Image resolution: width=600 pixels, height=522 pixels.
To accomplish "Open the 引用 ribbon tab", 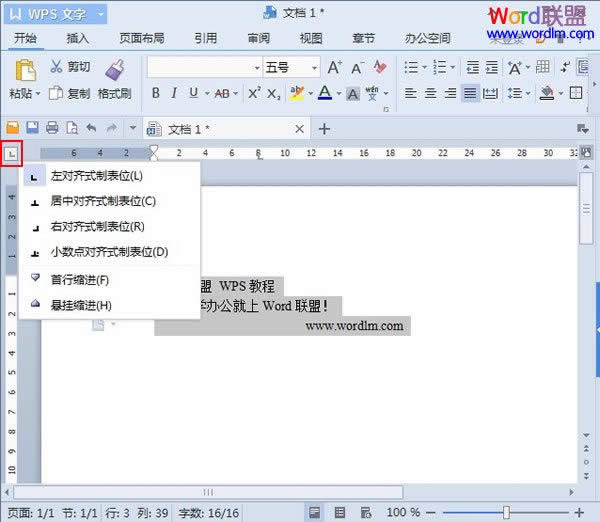I will (205, 38).
